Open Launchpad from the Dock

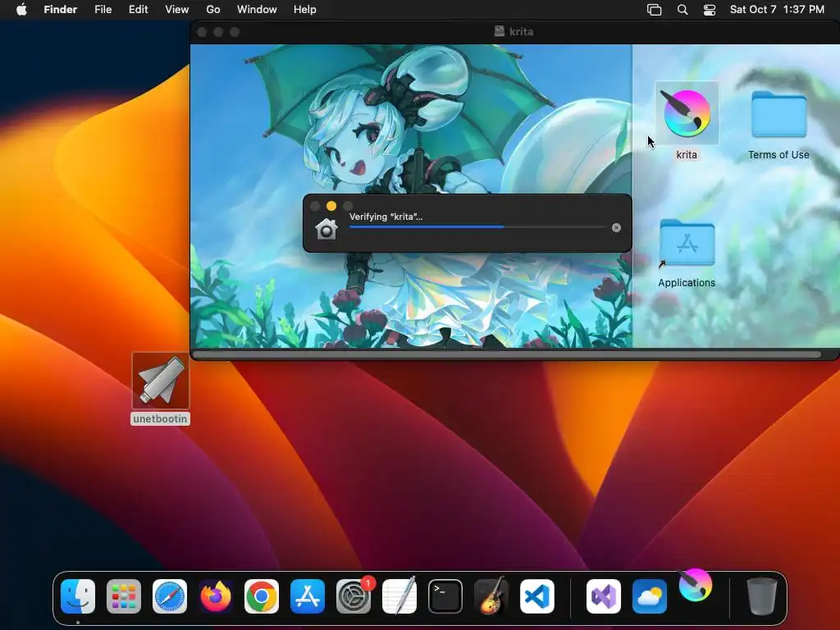124,596
